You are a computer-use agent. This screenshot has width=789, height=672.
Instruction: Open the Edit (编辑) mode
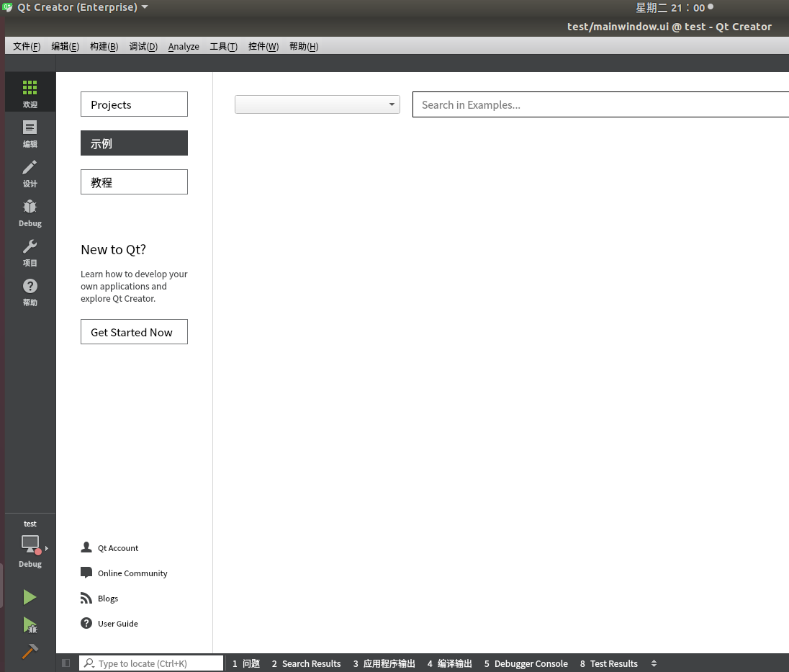[x=30, y=133]
